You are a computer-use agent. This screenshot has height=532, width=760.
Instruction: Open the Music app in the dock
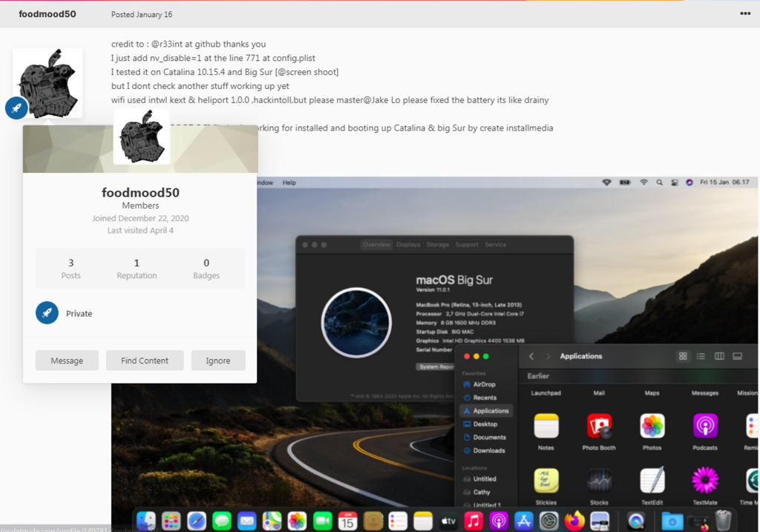(474, 521)
